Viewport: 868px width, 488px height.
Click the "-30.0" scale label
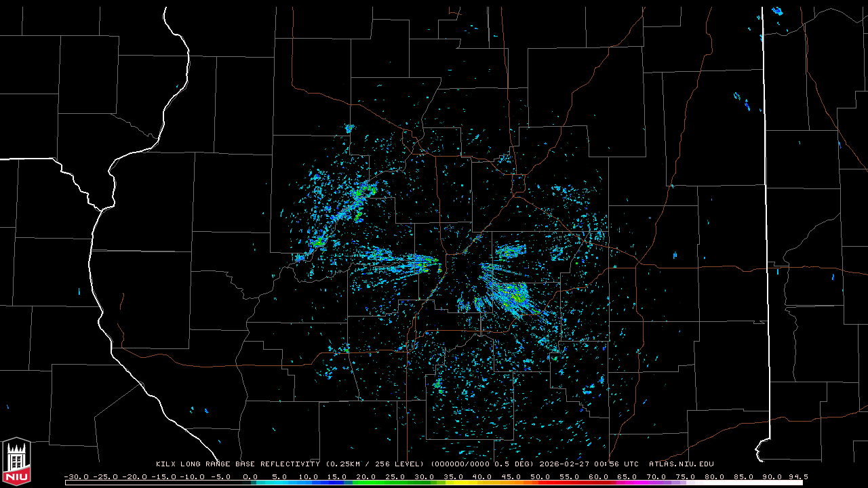(x=76, y=476)
